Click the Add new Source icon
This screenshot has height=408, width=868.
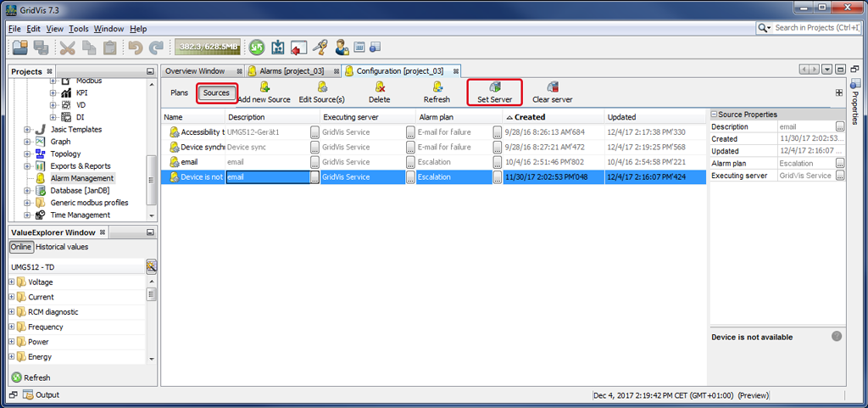pos(264,87)
